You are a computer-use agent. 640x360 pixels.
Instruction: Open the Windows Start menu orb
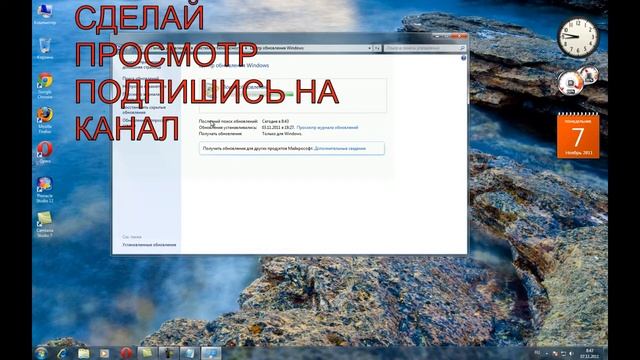41,353
